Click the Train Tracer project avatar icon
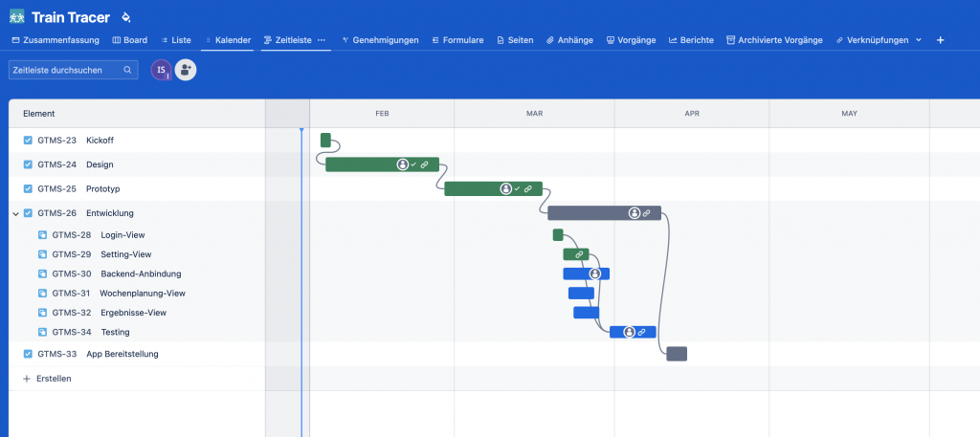 [x=17, y=17]
